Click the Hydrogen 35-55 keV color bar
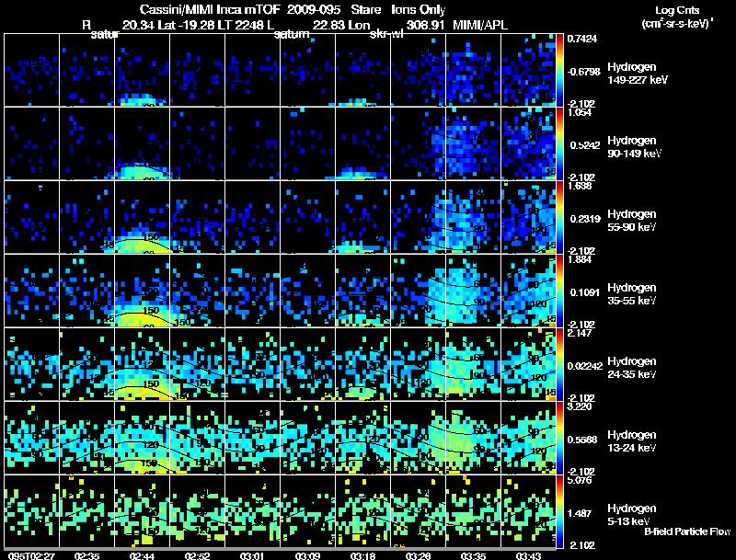 pyautogui.click(x=559, y=291)
